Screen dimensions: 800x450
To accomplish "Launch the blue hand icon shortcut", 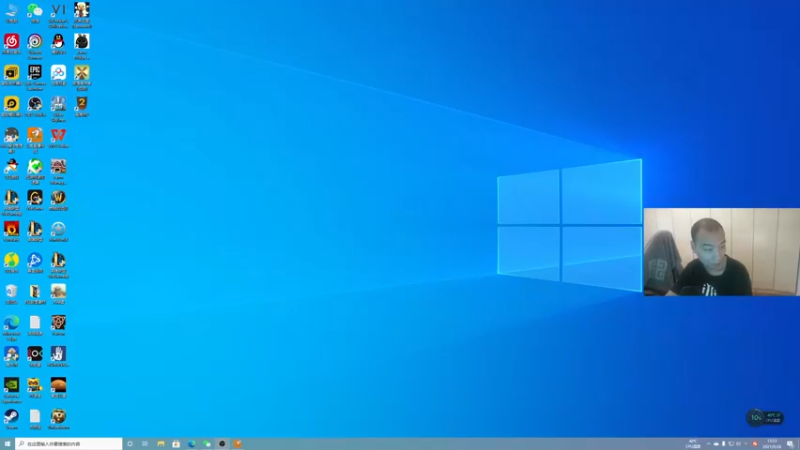I will pos(58,355).
